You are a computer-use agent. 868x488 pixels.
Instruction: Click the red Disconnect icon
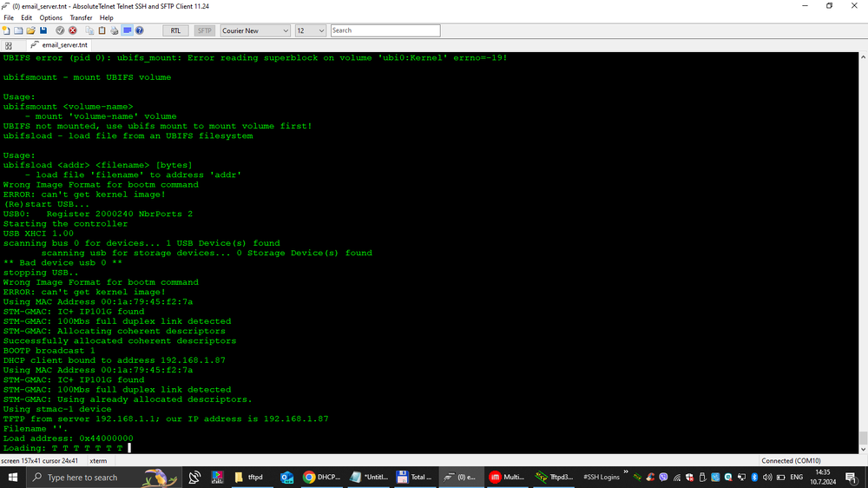73,30
